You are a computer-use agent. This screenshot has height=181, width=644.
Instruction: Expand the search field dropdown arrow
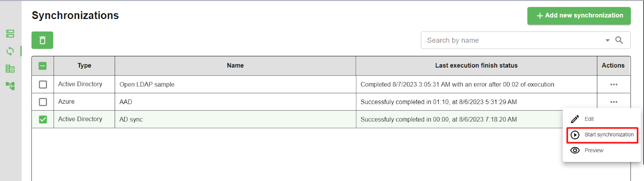click(607, 40)
